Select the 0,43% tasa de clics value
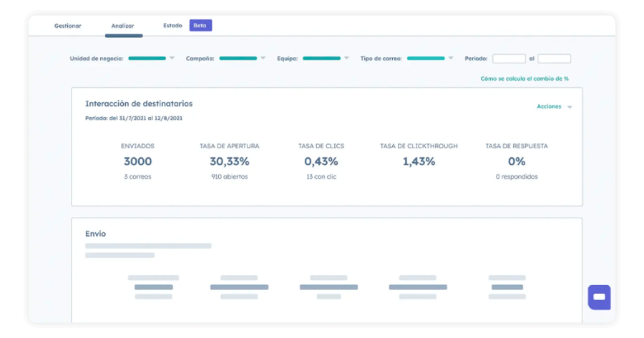Viewport: 644px width, 338px height. coord(321,161)
